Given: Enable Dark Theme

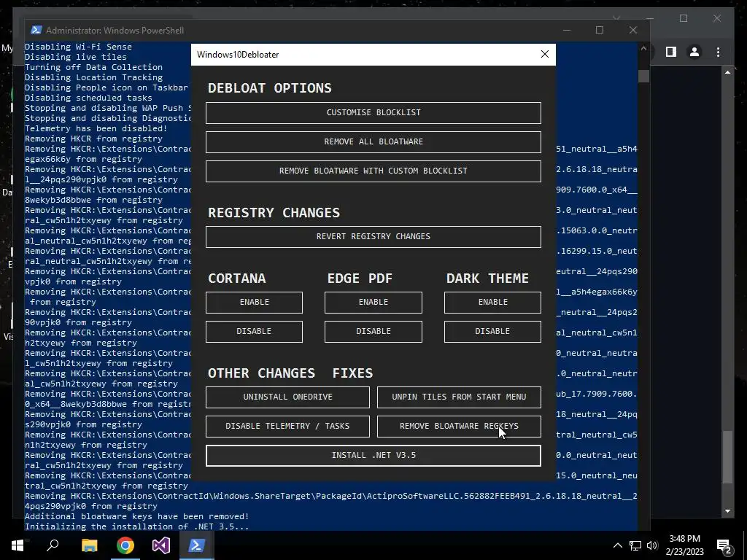Looking at the screenshot, I should point(492,303).
